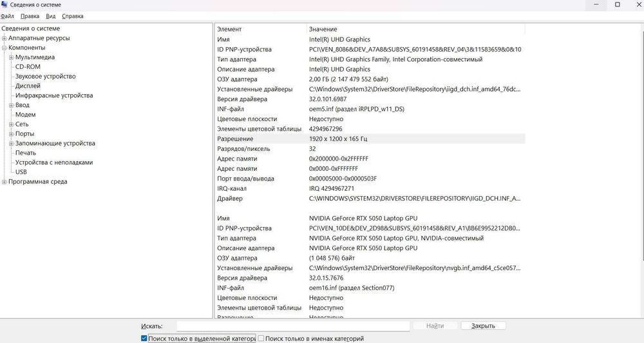Click the ОЗУ адаптера value 2,00 ГБ

348,79
